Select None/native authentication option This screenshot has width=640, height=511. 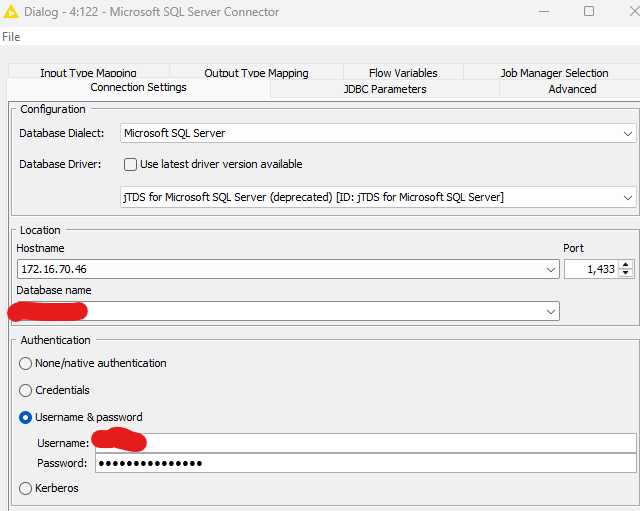(25, 363)
